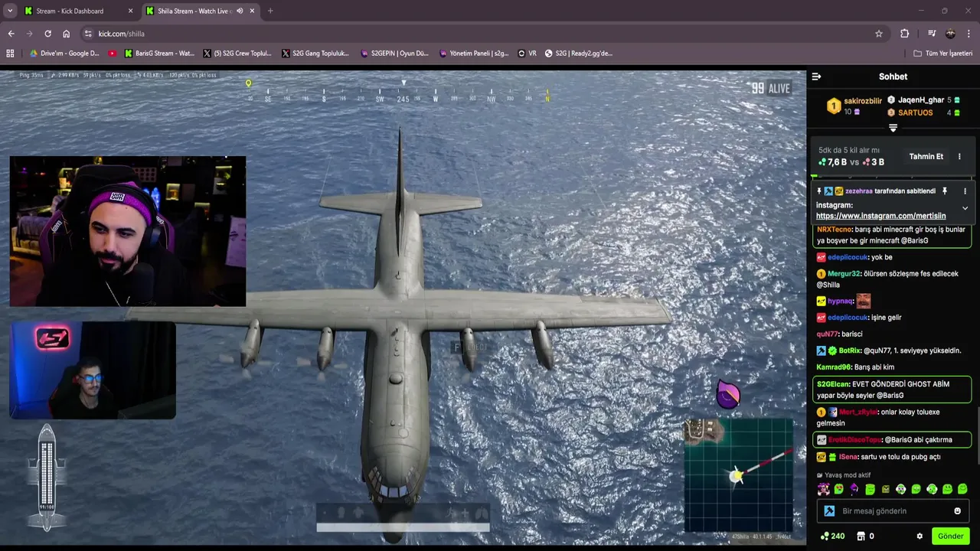980x551 pixels.
Task: Reload the kick.com/shilla page
Action: pyautogui.click(x=47, y=34)
